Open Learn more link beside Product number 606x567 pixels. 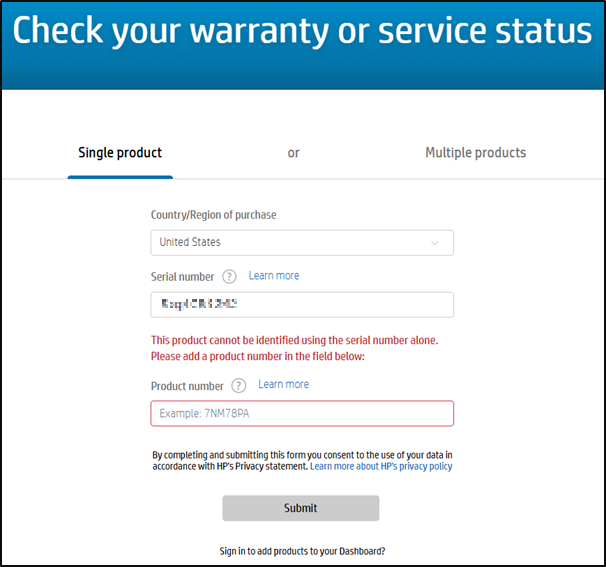point(283,385)
